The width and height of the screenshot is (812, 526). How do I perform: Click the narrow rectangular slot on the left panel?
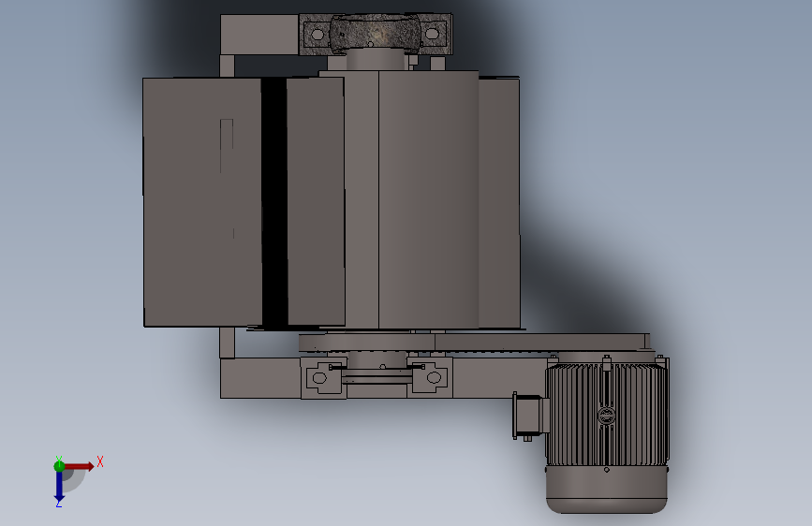[x=227, y=145]
